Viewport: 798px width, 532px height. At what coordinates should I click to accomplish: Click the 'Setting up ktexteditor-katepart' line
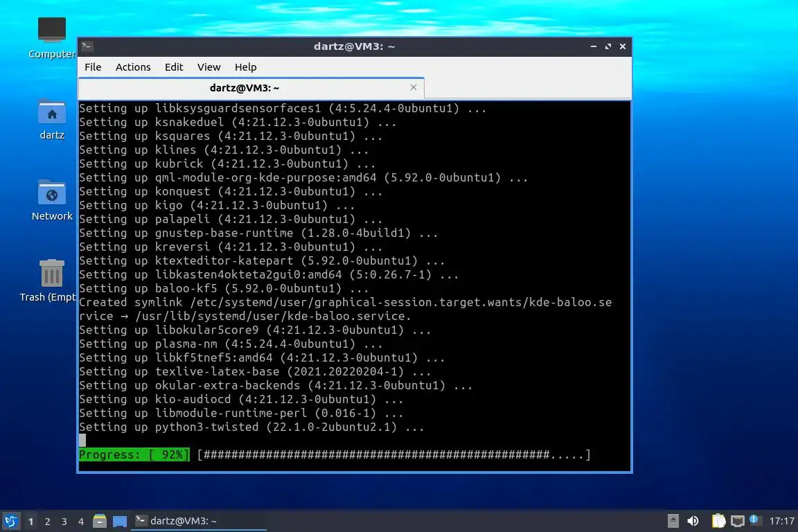point(262,260)
